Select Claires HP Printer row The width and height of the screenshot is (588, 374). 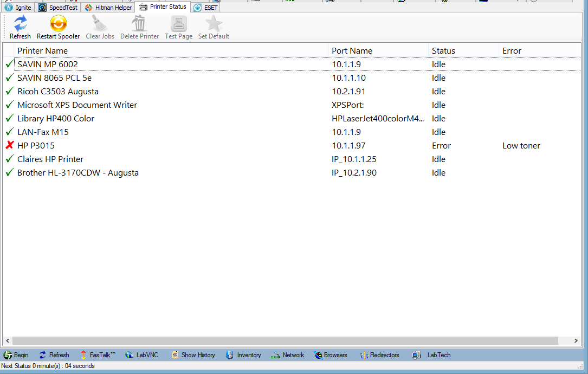click(x=292, y=159)
